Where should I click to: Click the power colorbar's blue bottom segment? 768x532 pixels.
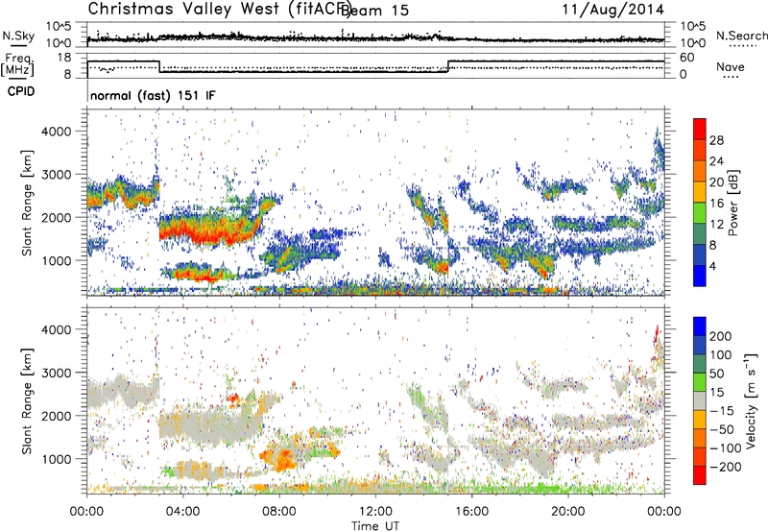pyautogui.click(x=700, y=276)
